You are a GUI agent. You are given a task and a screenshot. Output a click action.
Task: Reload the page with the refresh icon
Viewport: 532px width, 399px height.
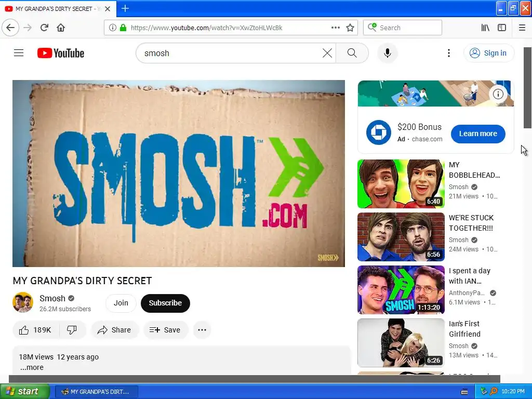click(44, 28)
